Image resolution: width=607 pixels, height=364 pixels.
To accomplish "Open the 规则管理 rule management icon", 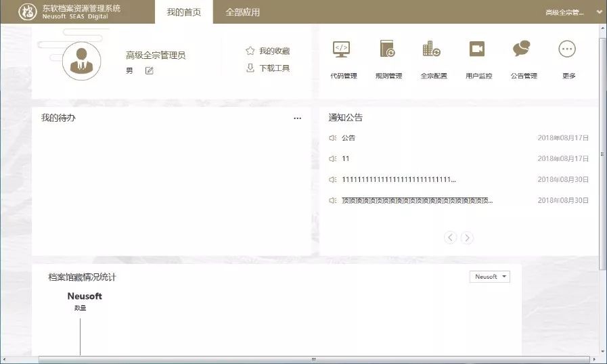I will tap(388, 49).
